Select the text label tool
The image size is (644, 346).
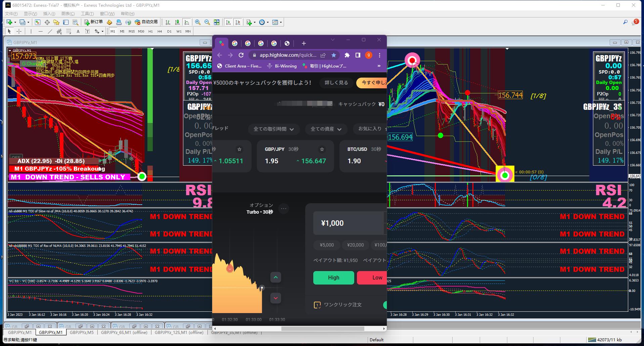[88, 31]
